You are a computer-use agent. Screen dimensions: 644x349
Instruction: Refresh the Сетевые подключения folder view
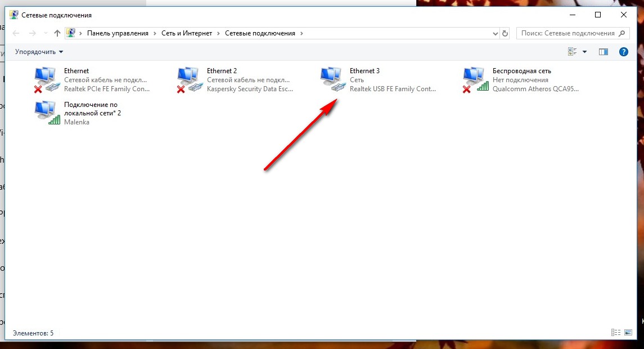[505, 33]
